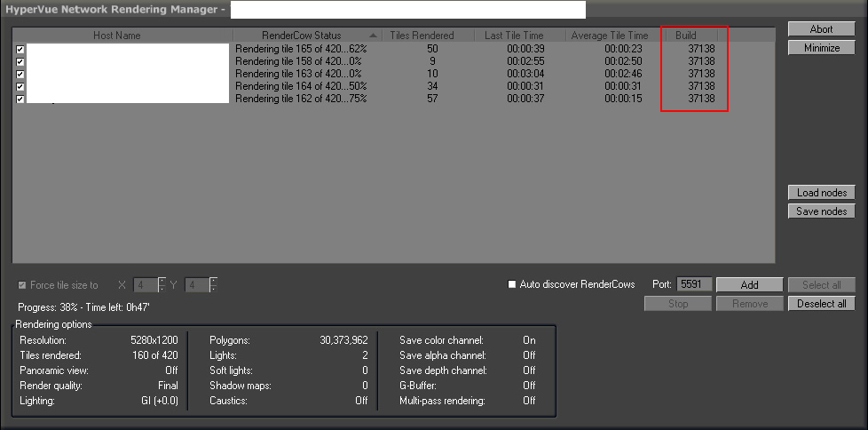This screenshot has width=868, height=430.
Task: Click Last Tile Time 00:03:04
Action: [525, 74]
